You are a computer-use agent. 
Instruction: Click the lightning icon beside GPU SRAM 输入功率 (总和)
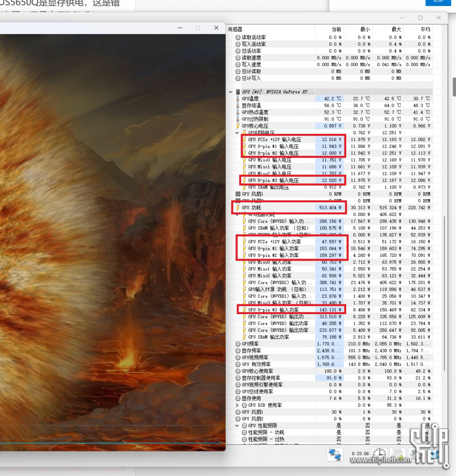pos(244,228)
